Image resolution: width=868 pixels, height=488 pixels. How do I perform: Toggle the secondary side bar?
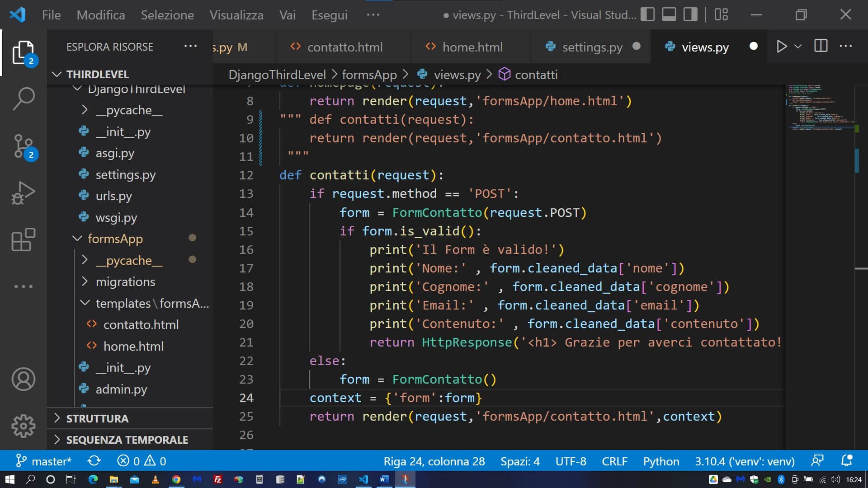690,14
